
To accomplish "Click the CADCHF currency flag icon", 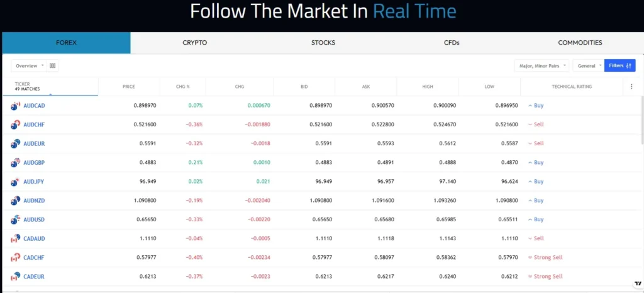I will (16, 258).
